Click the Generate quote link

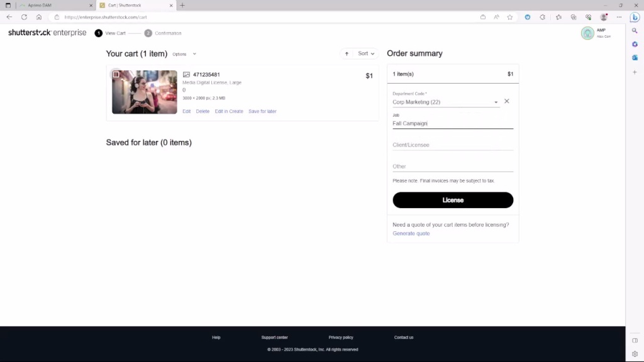[x=411, y=234]
